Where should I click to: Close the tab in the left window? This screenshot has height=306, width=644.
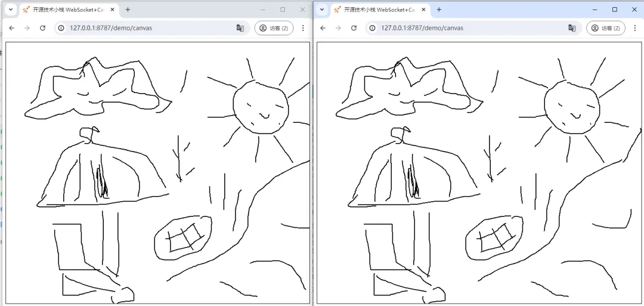coord(112,10)
